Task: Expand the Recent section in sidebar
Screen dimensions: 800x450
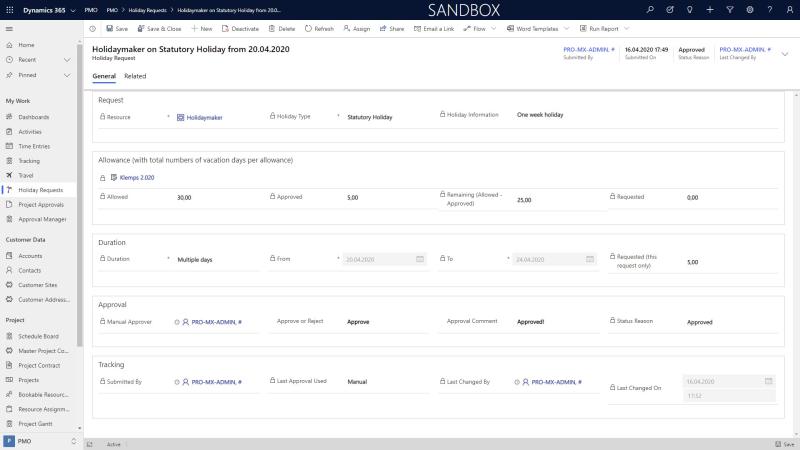Action: 67,60
